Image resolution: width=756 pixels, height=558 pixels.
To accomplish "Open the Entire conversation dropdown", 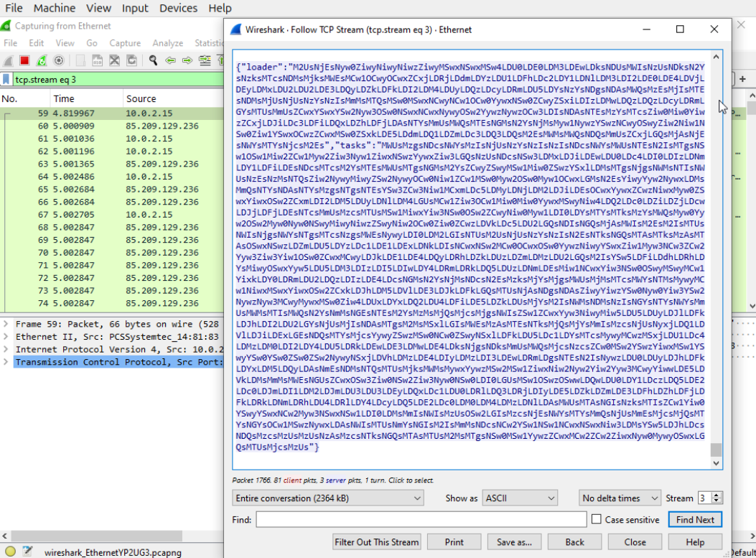I will [x=328, y=498].
